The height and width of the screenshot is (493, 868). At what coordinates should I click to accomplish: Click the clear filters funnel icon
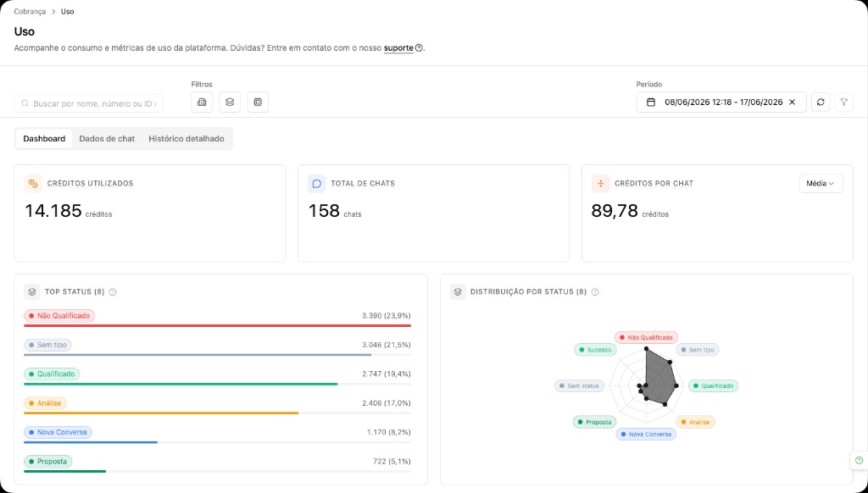[x=844, y=102]
